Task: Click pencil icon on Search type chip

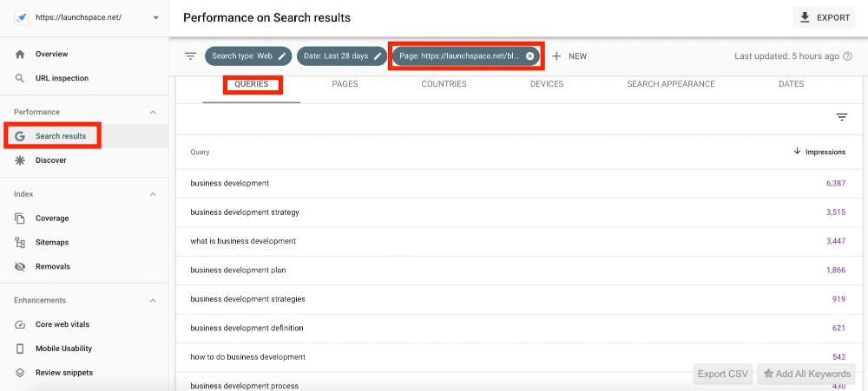Action: (282, 55)
